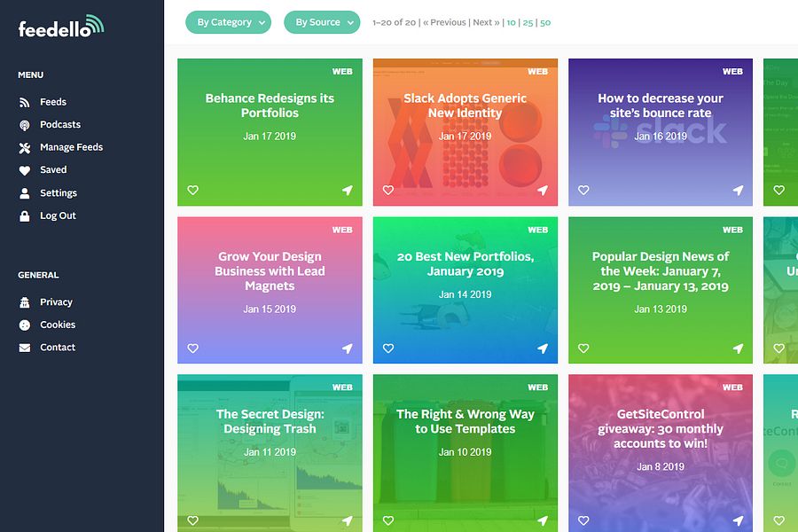Screen dimensions: 798x532
Task: Save Behance Redesigns article with heart
Action: coord(193,190)
